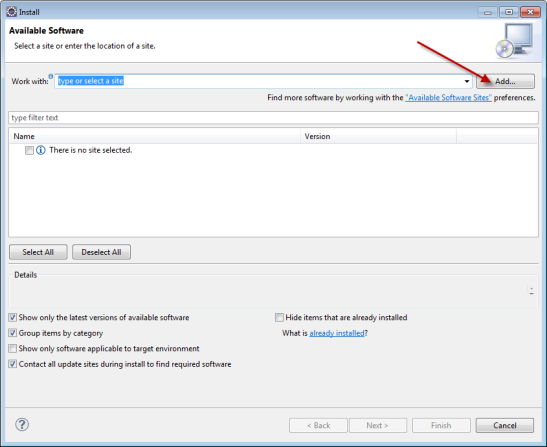Close the Install dialog window
This screenshot has height=447, width=547.
click(x=530, y=12)
